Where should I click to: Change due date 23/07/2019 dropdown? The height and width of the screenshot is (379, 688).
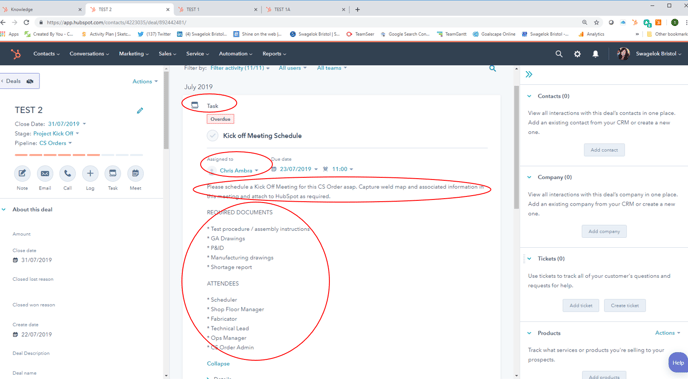click(298, 169)
